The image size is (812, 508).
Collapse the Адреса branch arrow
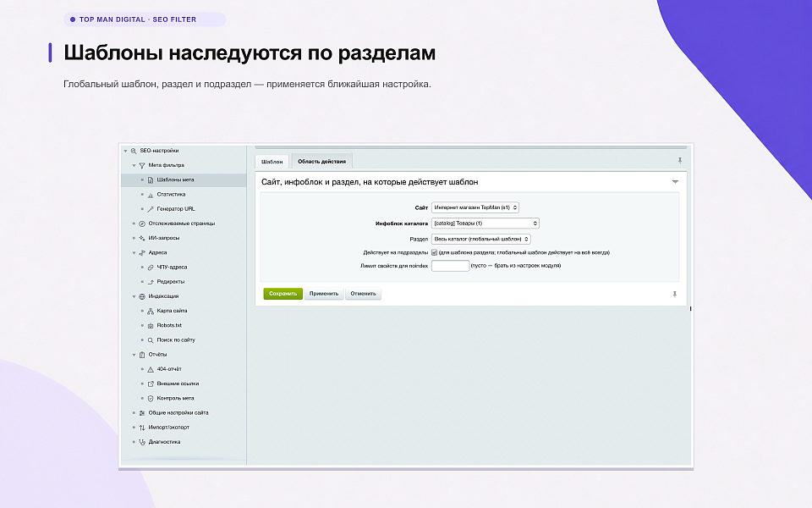click(x=134, y=252)
